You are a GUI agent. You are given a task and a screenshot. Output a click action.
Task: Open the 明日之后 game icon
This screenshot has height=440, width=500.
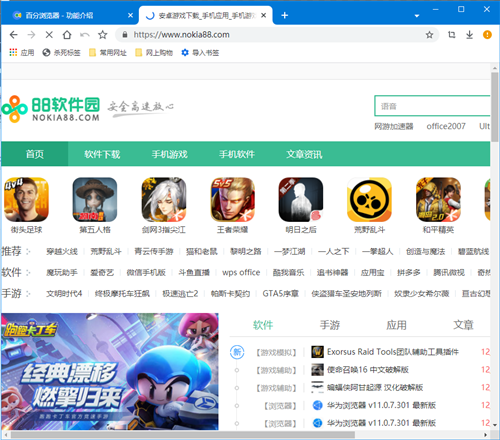(301, 199)
